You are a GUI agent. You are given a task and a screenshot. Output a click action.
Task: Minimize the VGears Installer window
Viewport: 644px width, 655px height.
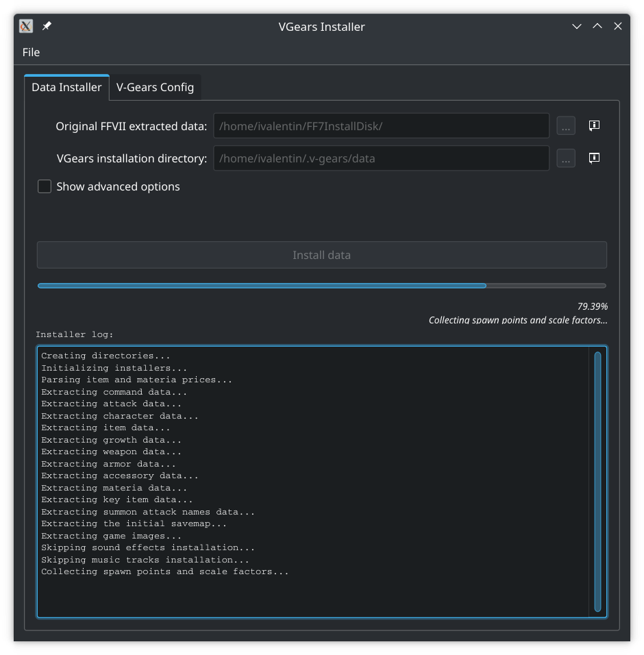click(x=577, y=26)
